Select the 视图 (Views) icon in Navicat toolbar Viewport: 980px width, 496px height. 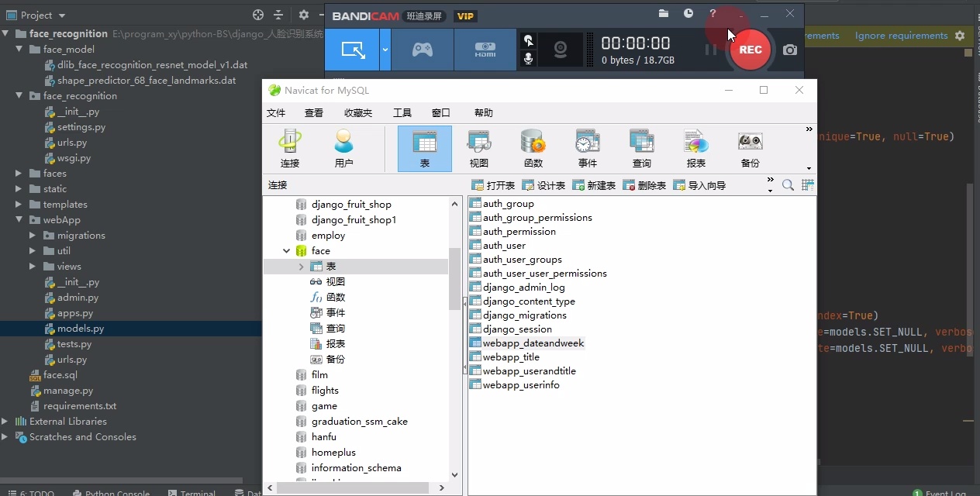[x=478, y=147]
